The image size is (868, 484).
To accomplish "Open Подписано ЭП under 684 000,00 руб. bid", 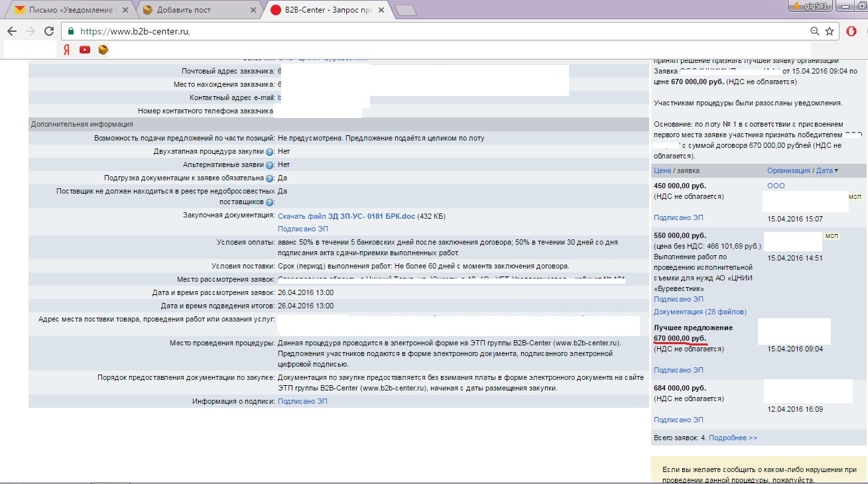I will pos(678,420).
